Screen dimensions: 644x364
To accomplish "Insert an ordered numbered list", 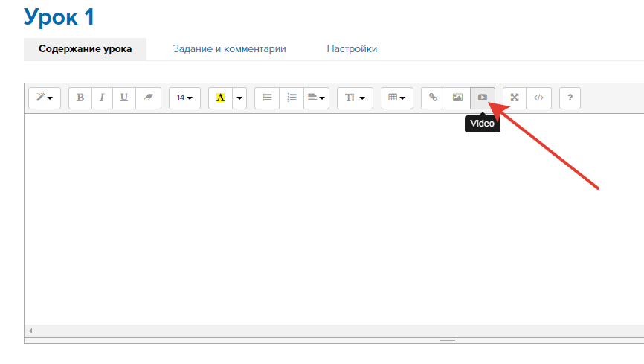I will (x=292, y=98).
